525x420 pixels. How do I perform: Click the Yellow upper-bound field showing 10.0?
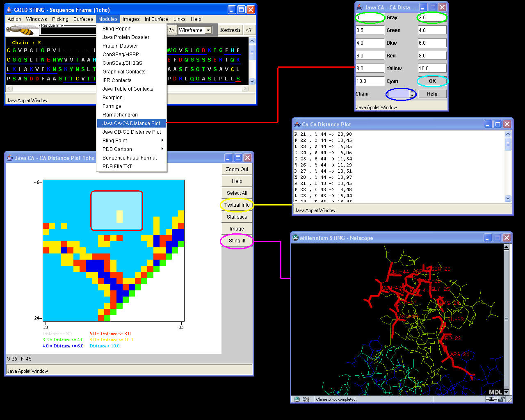coord(432,68)
